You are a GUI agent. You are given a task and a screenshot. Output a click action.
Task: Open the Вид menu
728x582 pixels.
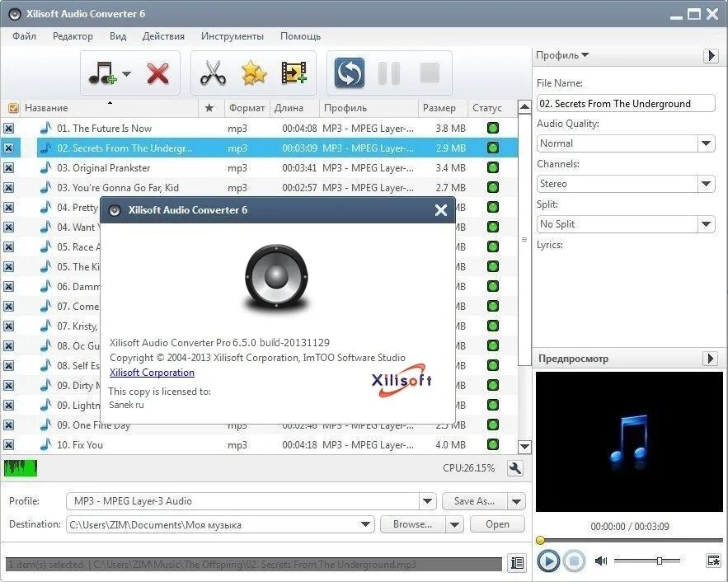118,36
